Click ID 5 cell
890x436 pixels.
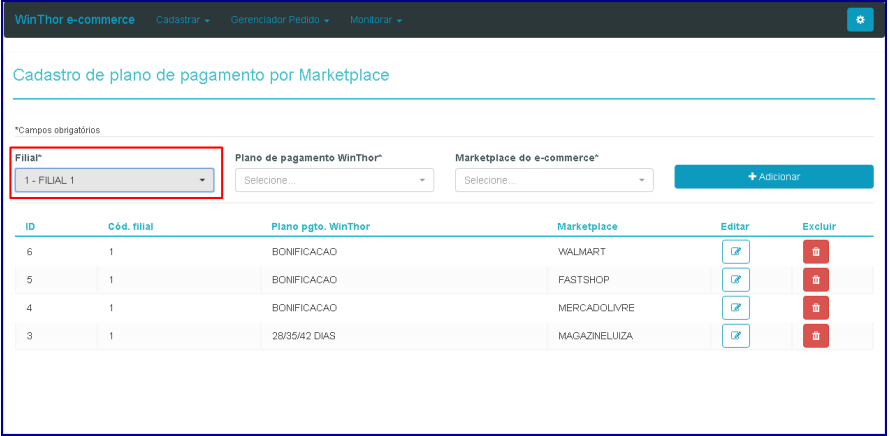click(x=30, y=280)
